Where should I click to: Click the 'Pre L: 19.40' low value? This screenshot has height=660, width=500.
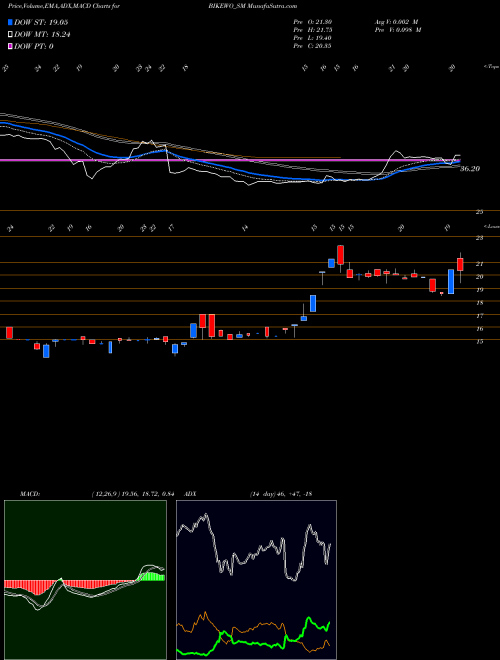click(x=312, y=38)
